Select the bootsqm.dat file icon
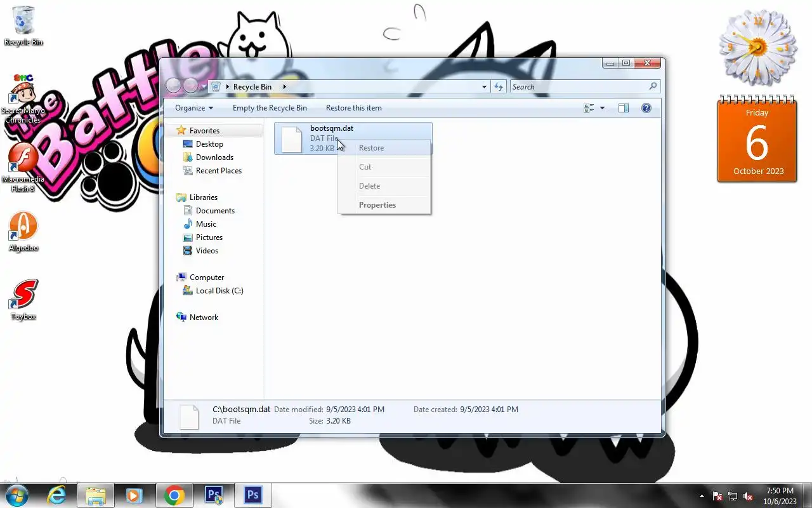This screenshot has height=508, width=812. (292, 139)
